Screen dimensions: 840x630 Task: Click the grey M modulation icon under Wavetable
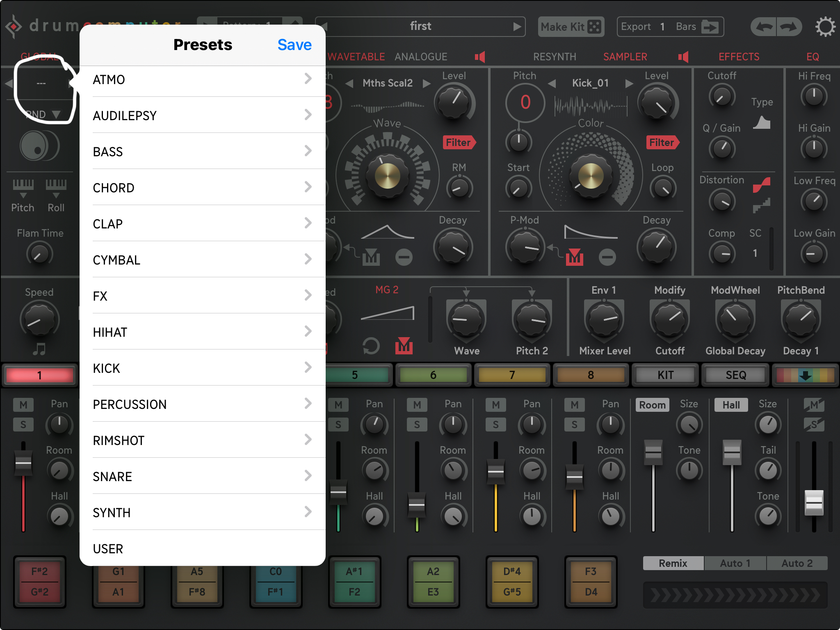(x=371, y=257)
